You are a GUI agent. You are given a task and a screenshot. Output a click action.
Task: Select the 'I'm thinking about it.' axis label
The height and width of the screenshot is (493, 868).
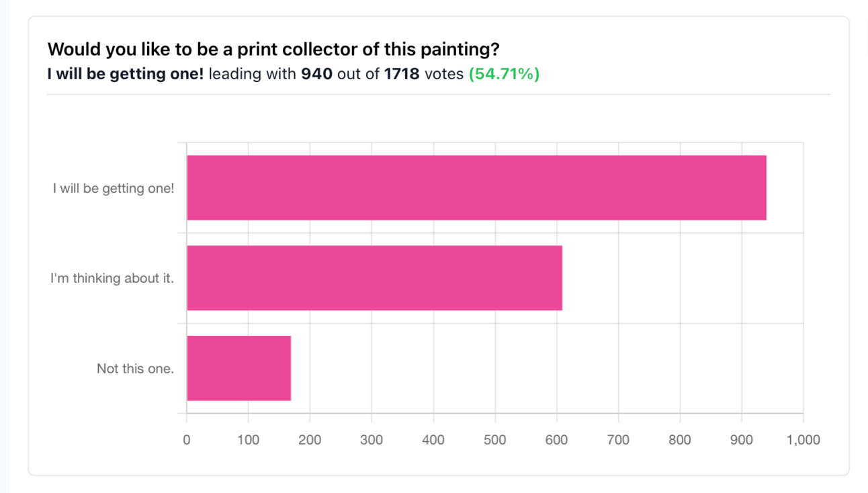112,278
